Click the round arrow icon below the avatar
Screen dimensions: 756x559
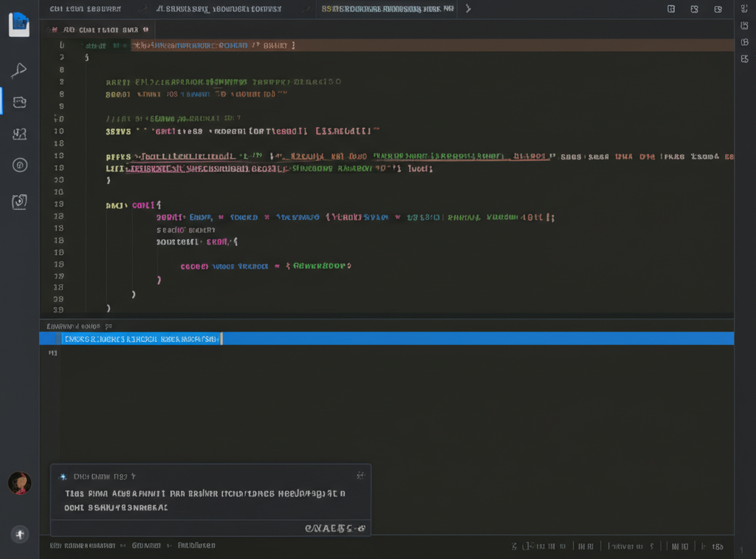pyautogui.click(x=19, y=534)
